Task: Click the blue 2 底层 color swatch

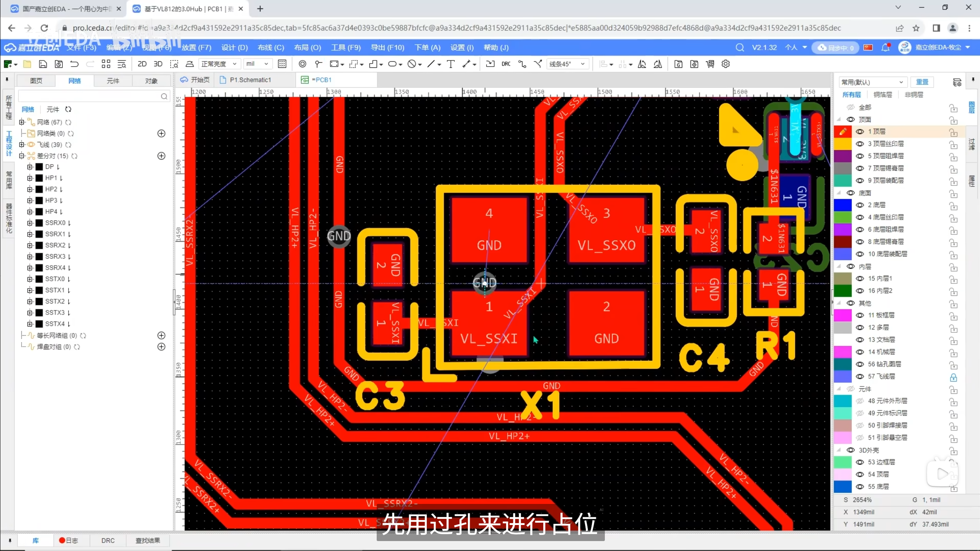Action: [x=843, y=205]
